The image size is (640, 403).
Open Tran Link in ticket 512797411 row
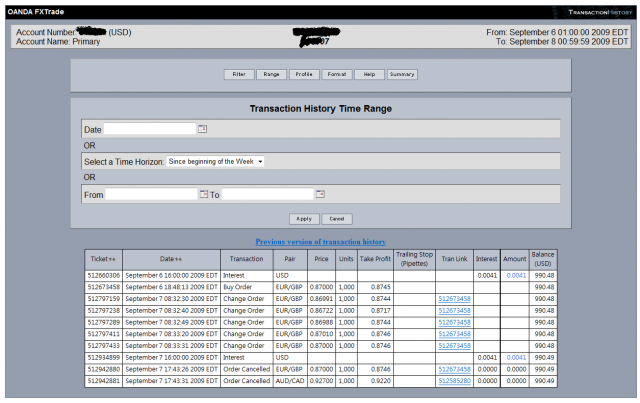click(x=454, y=334)
